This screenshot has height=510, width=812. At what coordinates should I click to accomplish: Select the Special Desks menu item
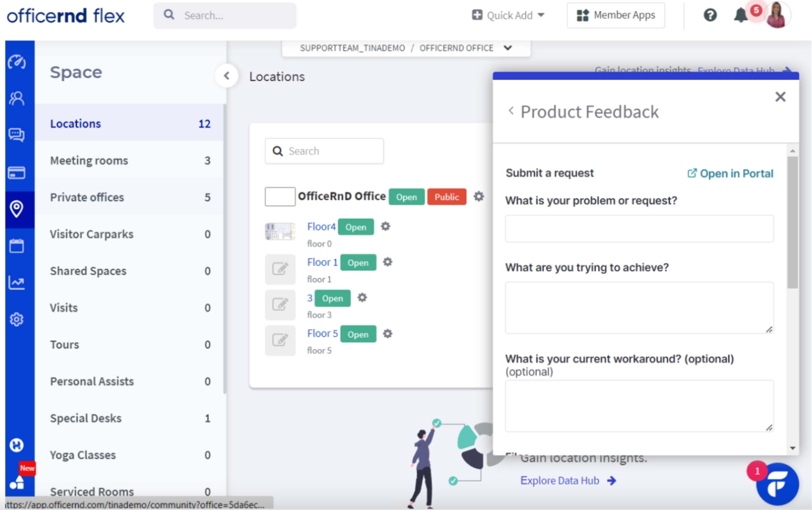(x=130, y=418)
